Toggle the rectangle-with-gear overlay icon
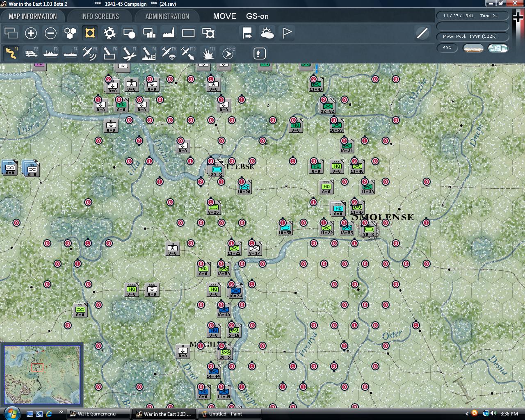The height and width of the screenshot is (420, 525). tap(208, 33)
